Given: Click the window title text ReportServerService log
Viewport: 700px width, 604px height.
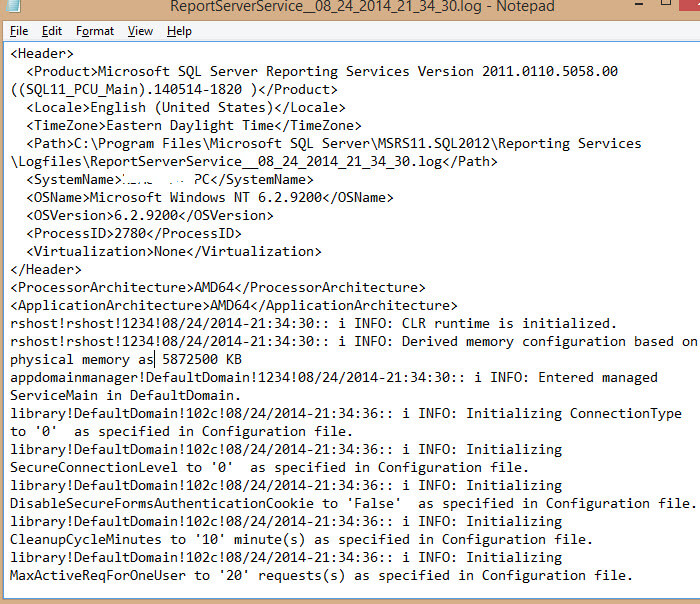Looking at the screenshot, I should pos(362,6).
